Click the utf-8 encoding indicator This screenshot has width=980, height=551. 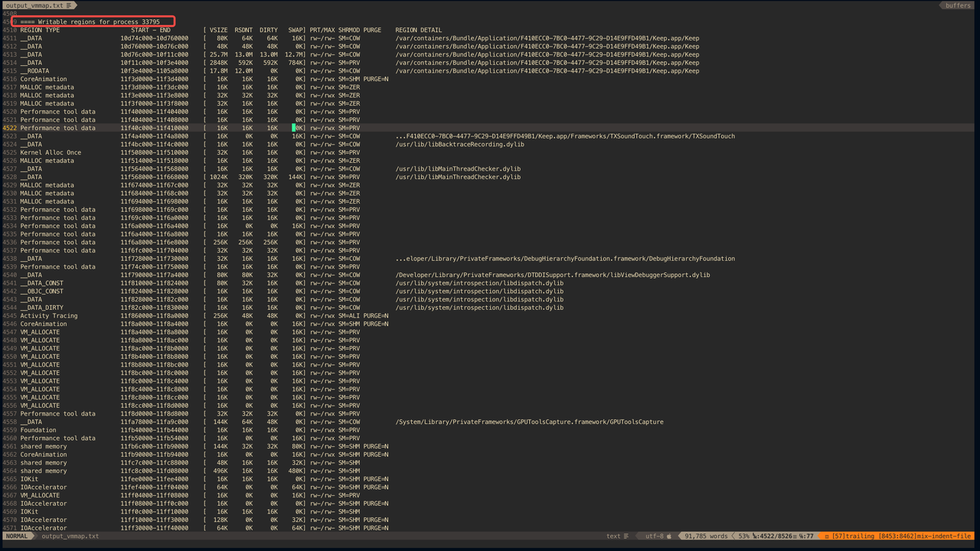(657, 536)
